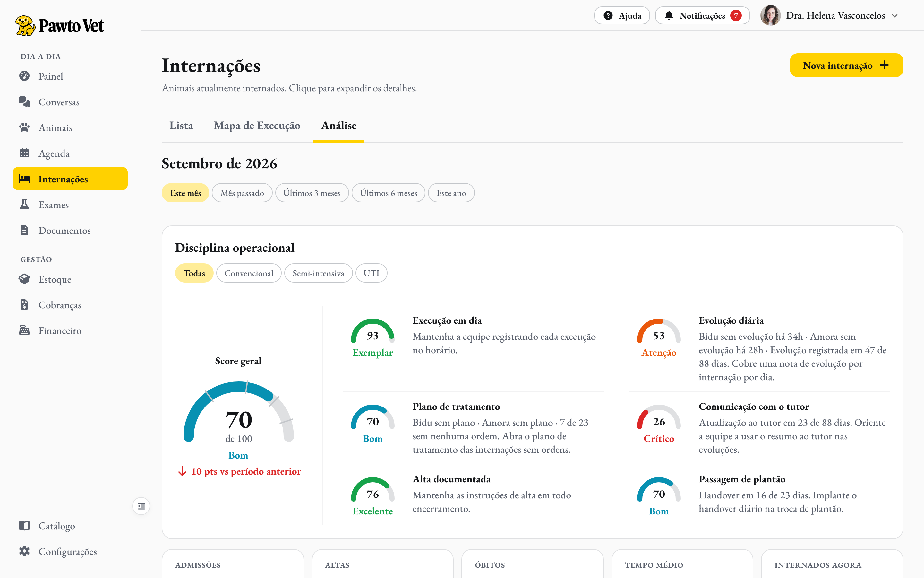
Task: Filter discipline by Semi-intensiva
Action: coord(319,273)
